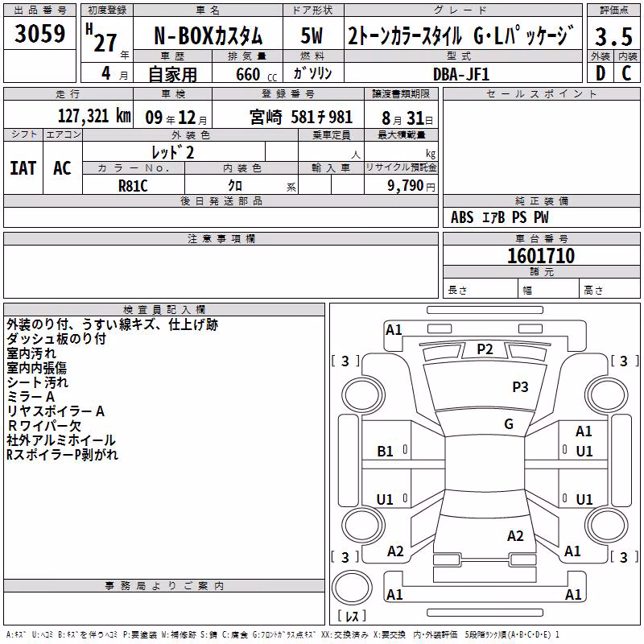Select exterior color レッド2

173,153
